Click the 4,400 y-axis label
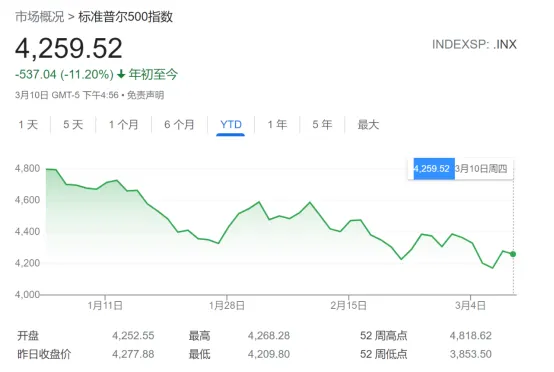Image resolution: width=554 pixels, height=372 pixels. point(28,231)
